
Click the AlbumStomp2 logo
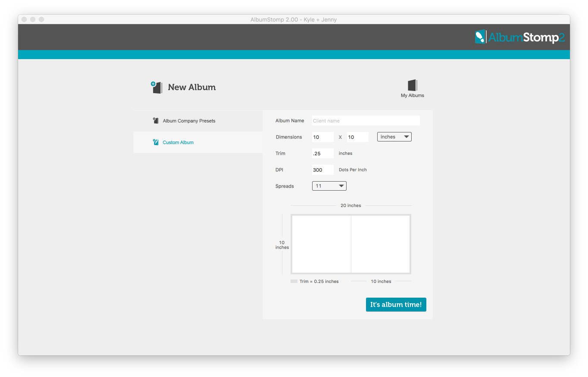pos(519,37)
